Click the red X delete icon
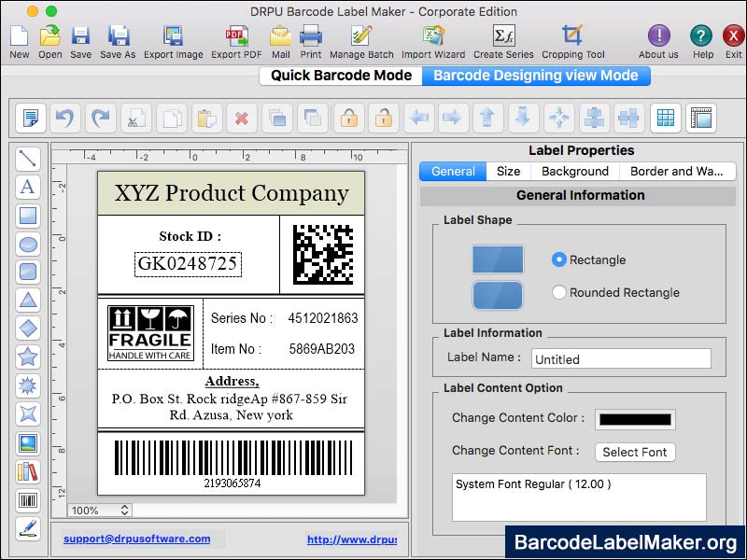Image resolution: width=747 pixels, height=560 pixels. [242, 118]
